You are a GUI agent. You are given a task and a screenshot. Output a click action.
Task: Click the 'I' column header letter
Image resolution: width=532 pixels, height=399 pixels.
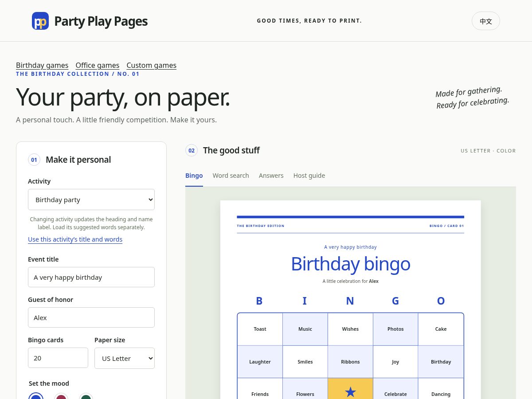tap(305, 301)
